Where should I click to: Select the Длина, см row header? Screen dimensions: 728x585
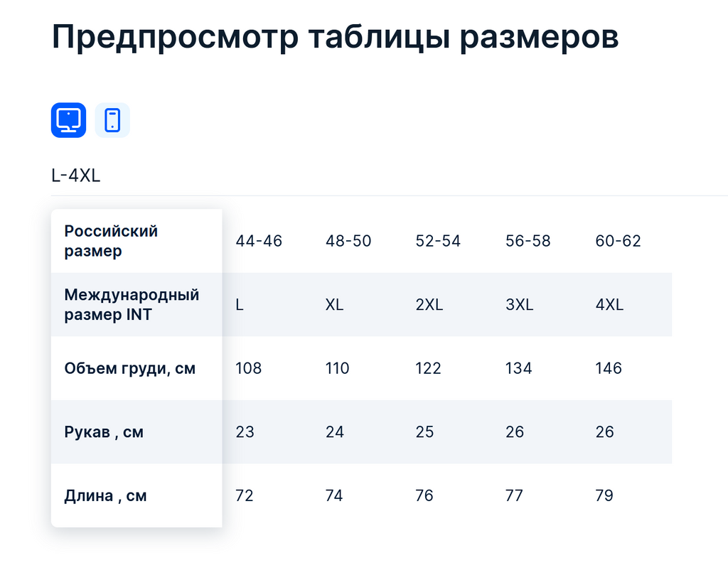pos(105,495)
